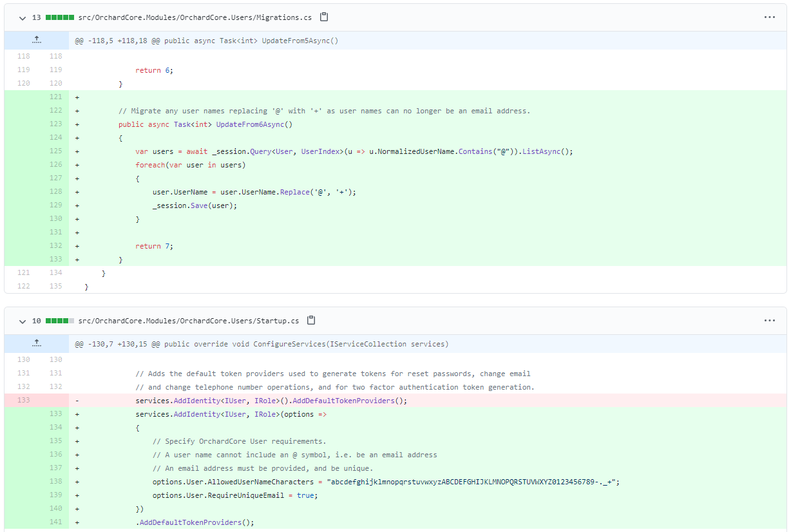The image size is (791, 532).
Task: Click the _session.Save(user) line
Action: click(195, 205)
